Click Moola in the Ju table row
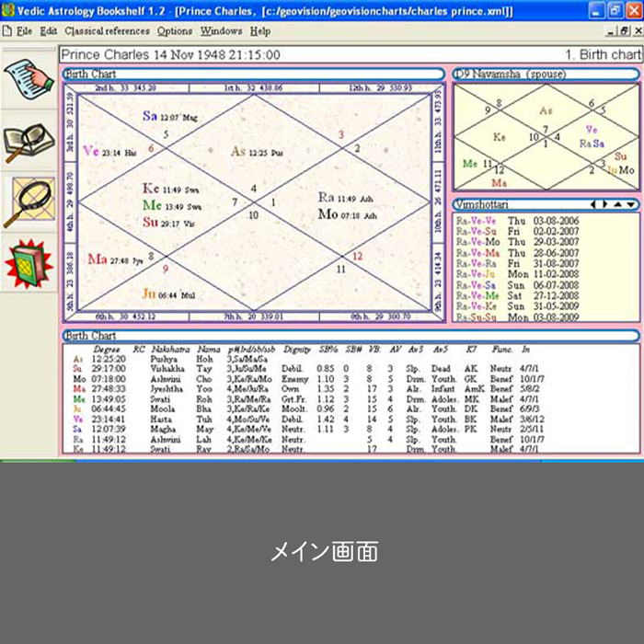The image size is (644, 644). [x=162, y=409]
